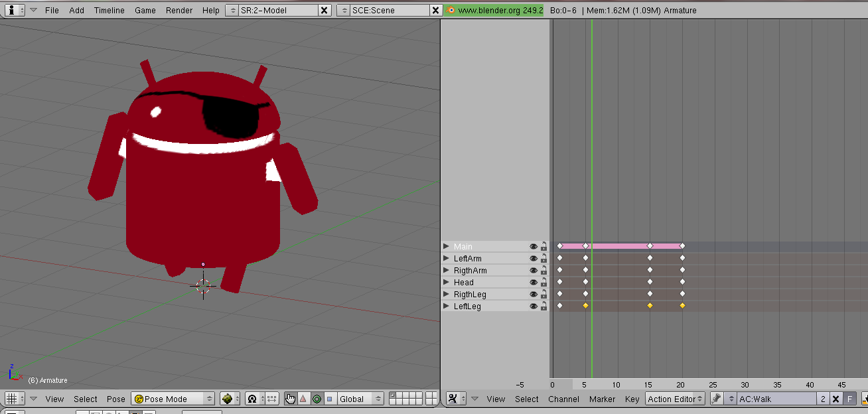
Task: Click the Blender logo icon
Action: [451, 10]
